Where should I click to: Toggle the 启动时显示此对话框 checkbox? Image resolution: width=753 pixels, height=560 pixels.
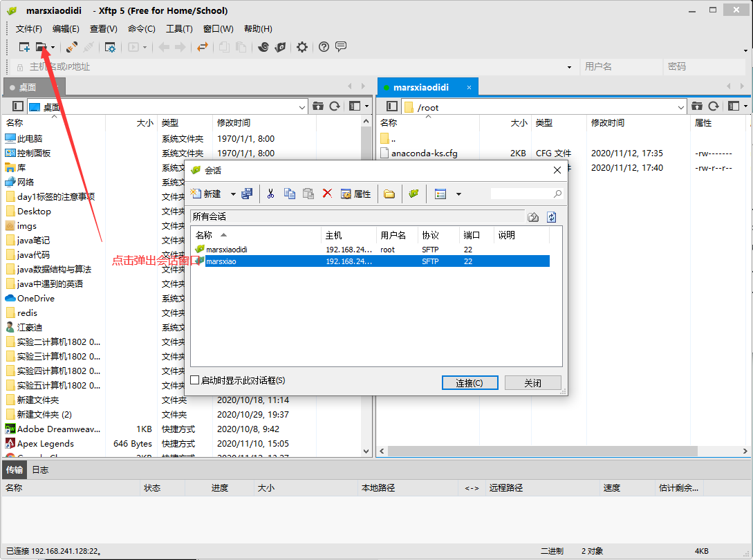(195, 380)
